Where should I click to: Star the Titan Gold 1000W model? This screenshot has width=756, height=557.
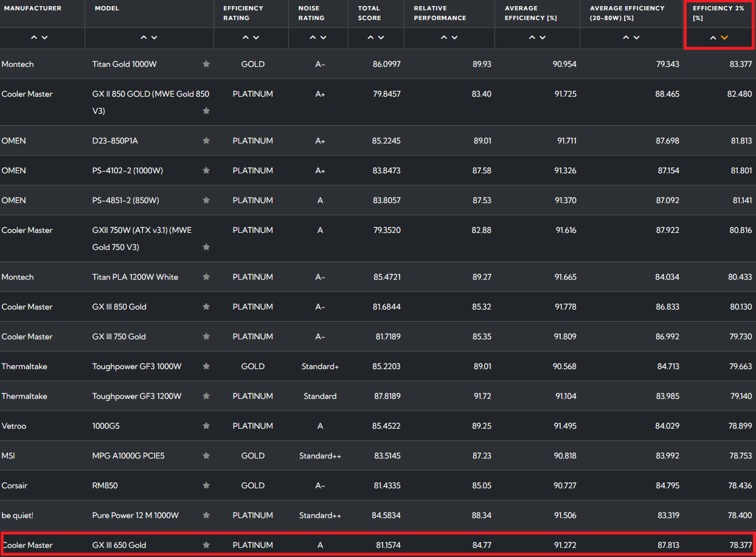[206, 64]
